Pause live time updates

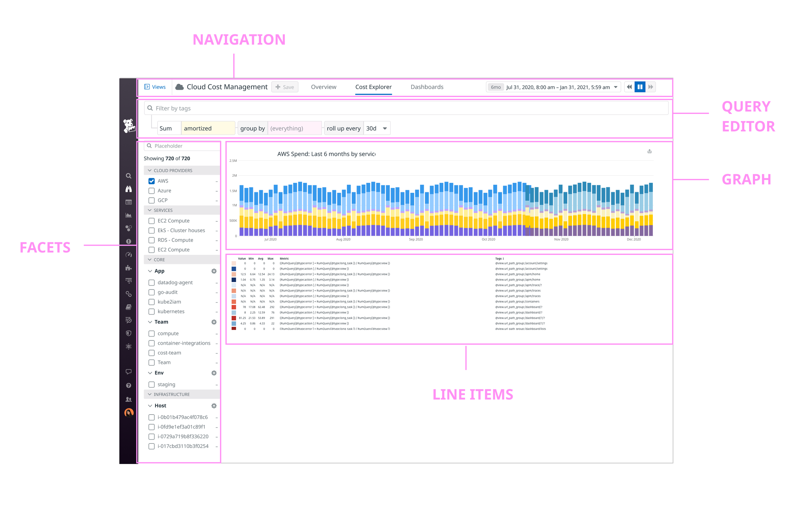pos(640,87)
